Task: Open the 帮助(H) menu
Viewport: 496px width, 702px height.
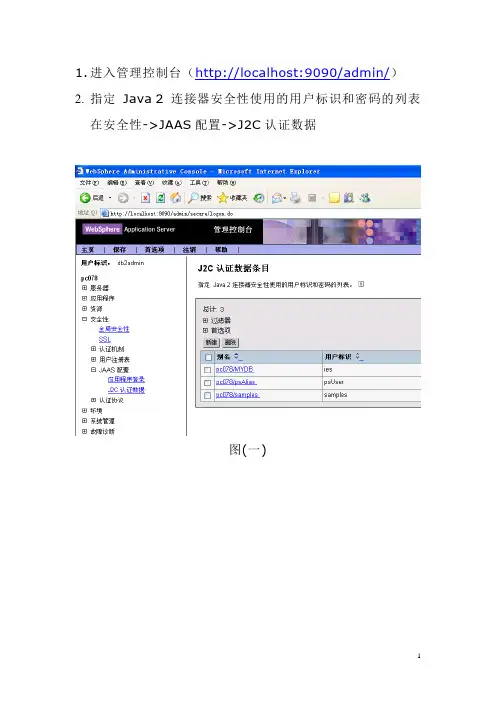Action: tap(227, 183)
